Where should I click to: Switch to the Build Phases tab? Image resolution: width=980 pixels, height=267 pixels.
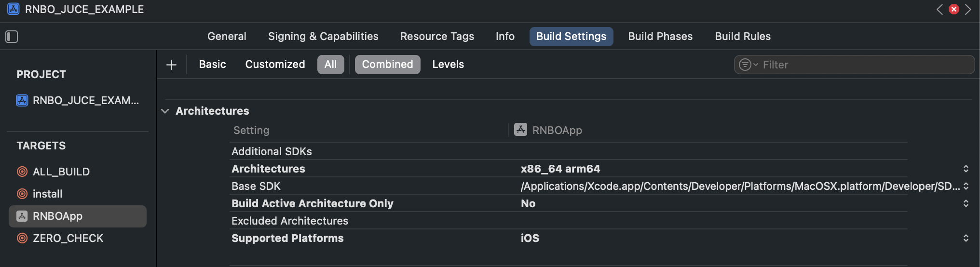tap(660, 37)
